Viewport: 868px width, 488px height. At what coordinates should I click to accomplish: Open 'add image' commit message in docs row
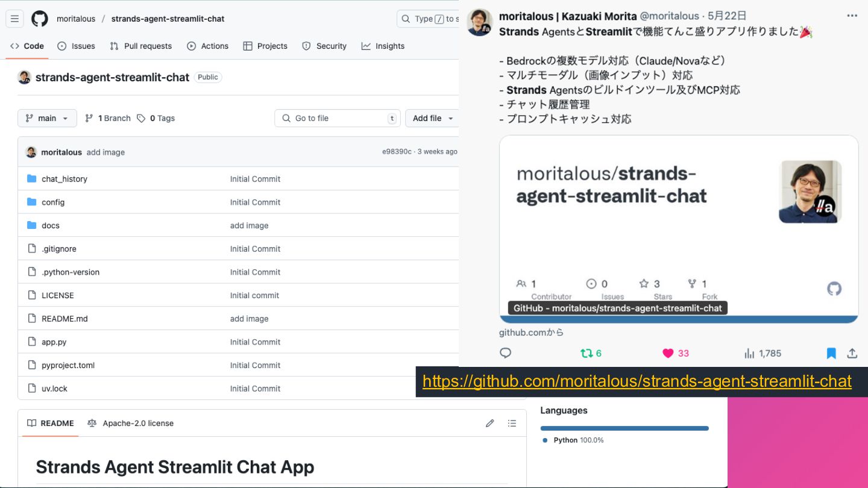pyautogui.click(x=249, y=225)
